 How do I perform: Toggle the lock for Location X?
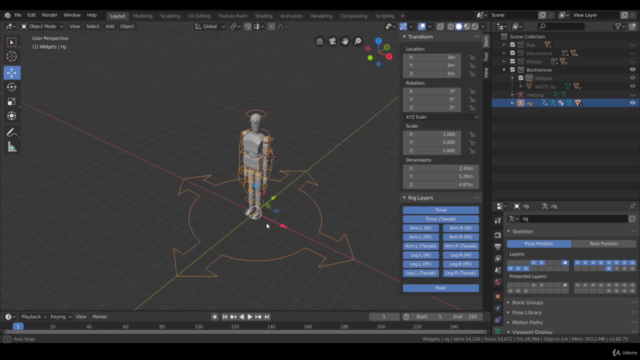click(x=472, y=58)
